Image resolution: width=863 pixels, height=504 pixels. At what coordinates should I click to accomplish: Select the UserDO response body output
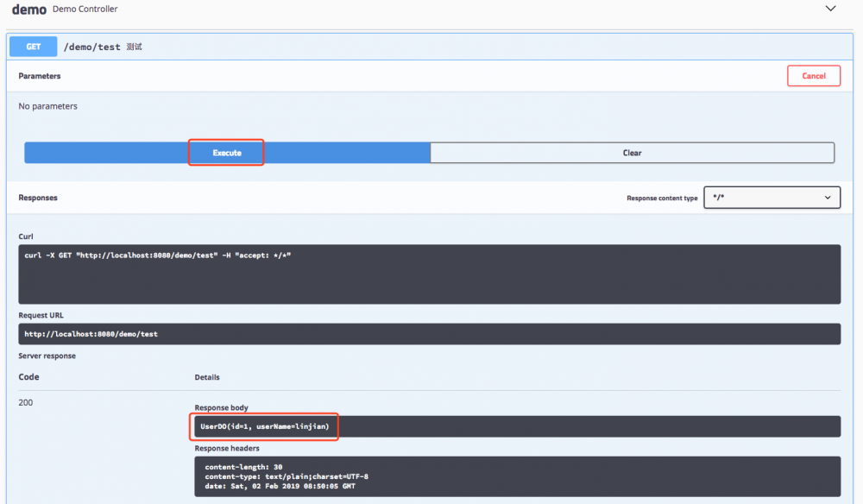[x=264, y=425]
